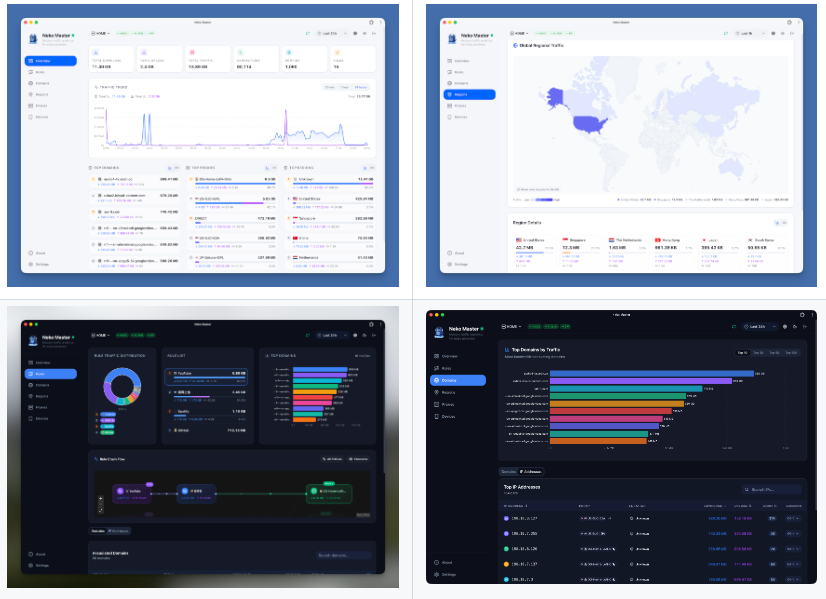Screen dimensions: 826x599
Task: Expand the row dropdown for the first IP address
Action: pos(793,518)
